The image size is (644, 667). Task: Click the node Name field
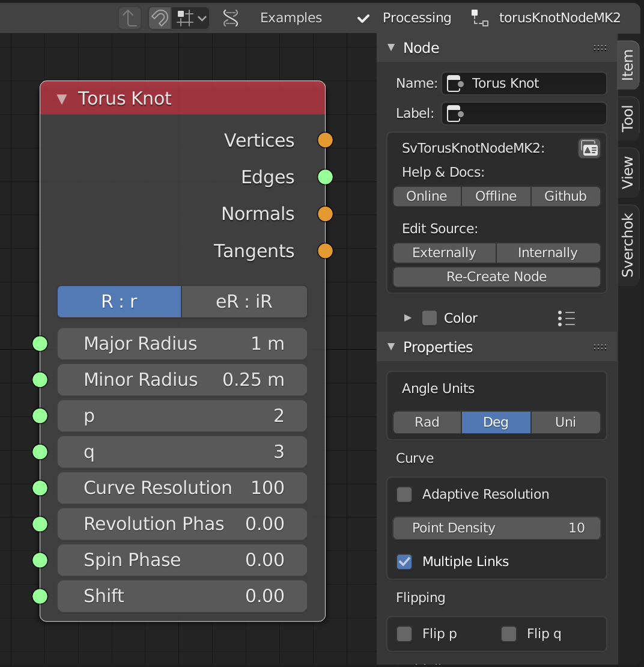[x=524, y=84]
